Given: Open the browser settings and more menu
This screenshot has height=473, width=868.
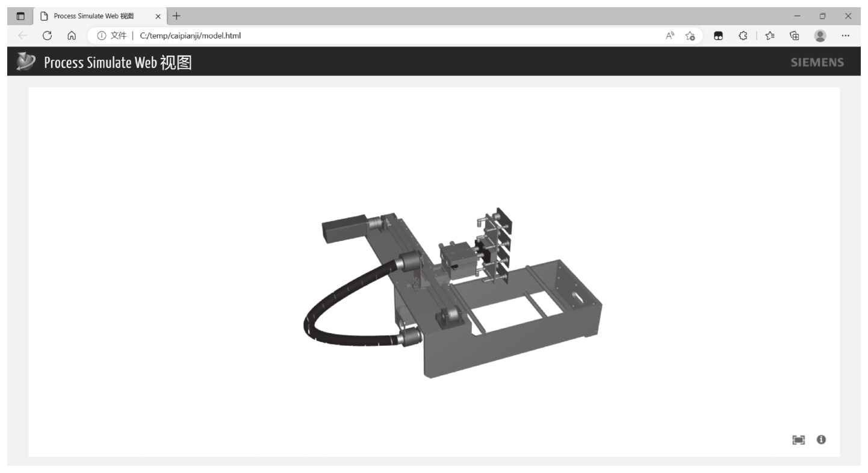Looking at the screenshot, I should (x=845, y=36).
